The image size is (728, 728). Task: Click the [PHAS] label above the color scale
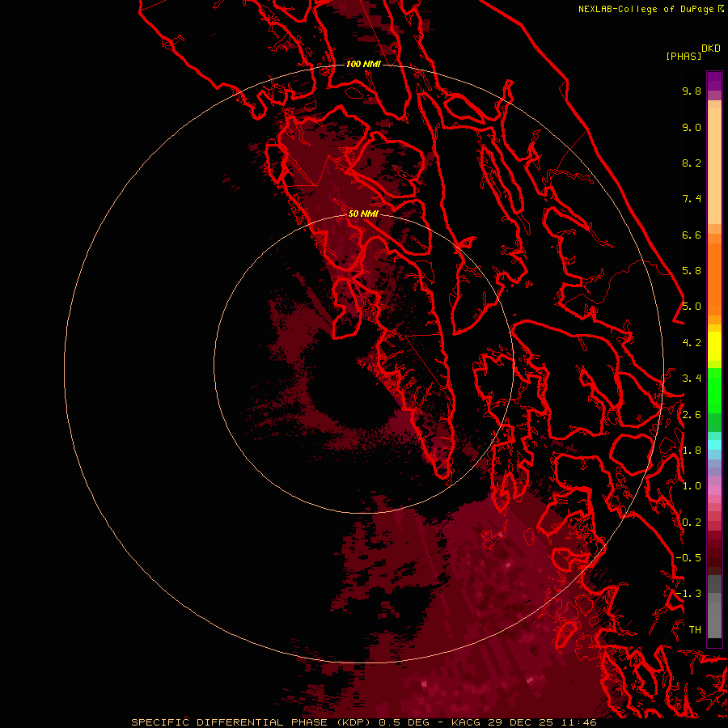click(x=684, y=56)
